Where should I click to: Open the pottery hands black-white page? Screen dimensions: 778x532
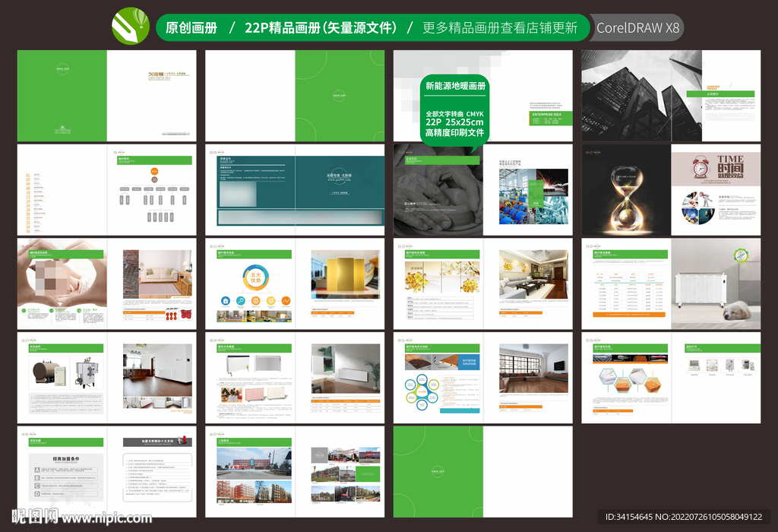tap(438, 189)
